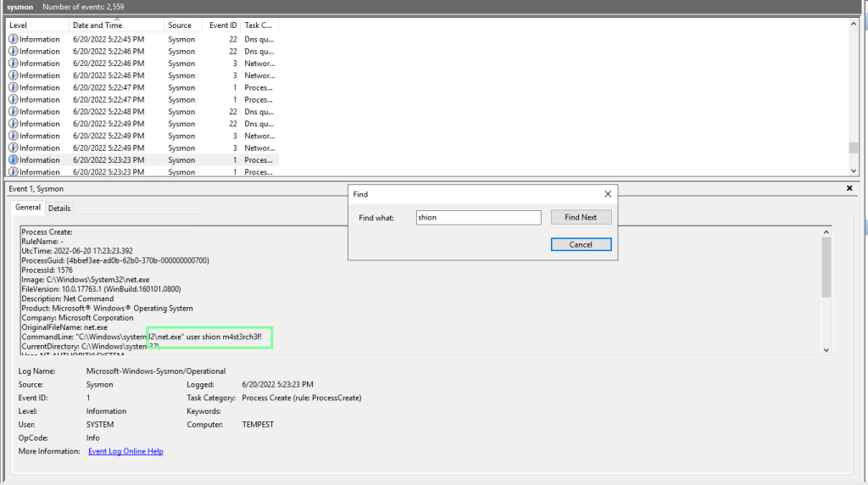Click the info icon of the 5:22:45 PM event
This screenshot has width=868, height=485.
pyautogui.click(x=14, y=39)
